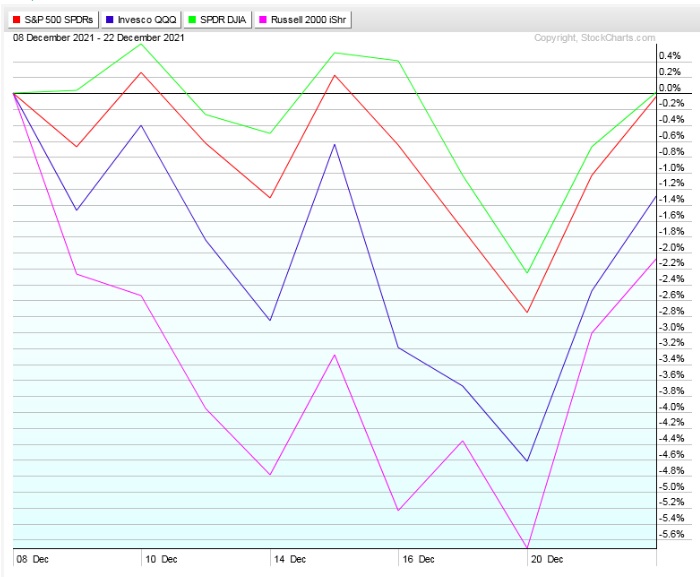Click the blue Invesco QQQ color swatch
700x577 pixels.
tap(109, 20)
